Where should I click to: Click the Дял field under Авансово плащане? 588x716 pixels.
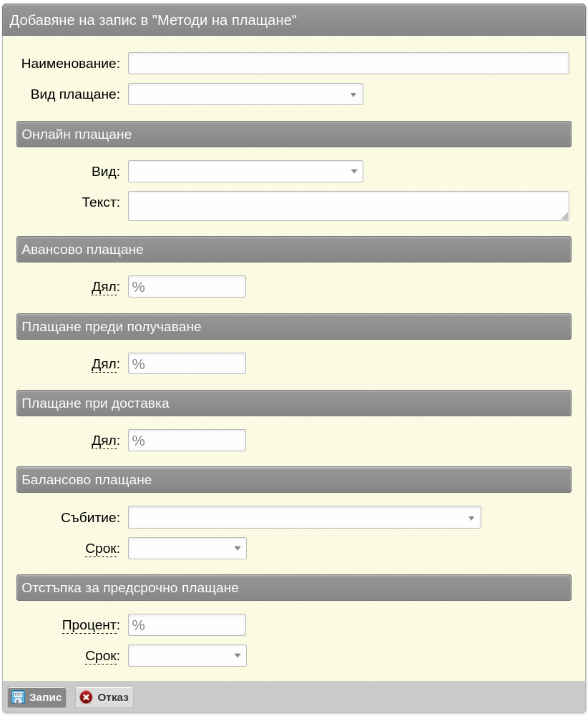tap(187, 286)
